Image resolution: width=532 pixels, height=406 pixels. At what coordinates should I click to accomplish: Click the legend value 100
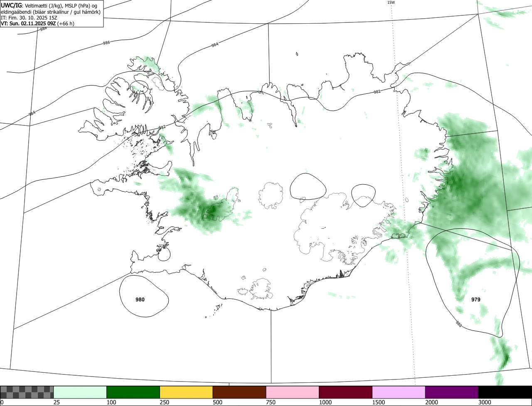click(x=111, y=402)
